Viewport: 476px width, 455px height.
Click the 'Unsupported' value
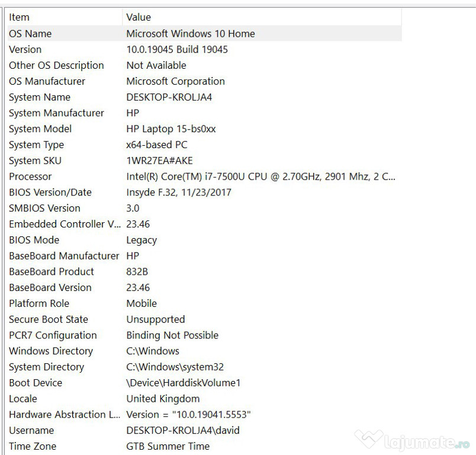(x=156, y=319)
